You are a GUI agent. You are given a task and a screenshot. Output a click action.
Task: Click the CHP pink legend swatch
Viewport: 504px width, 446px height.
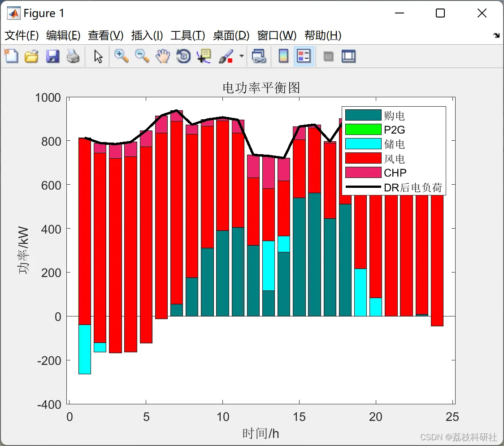363,172
